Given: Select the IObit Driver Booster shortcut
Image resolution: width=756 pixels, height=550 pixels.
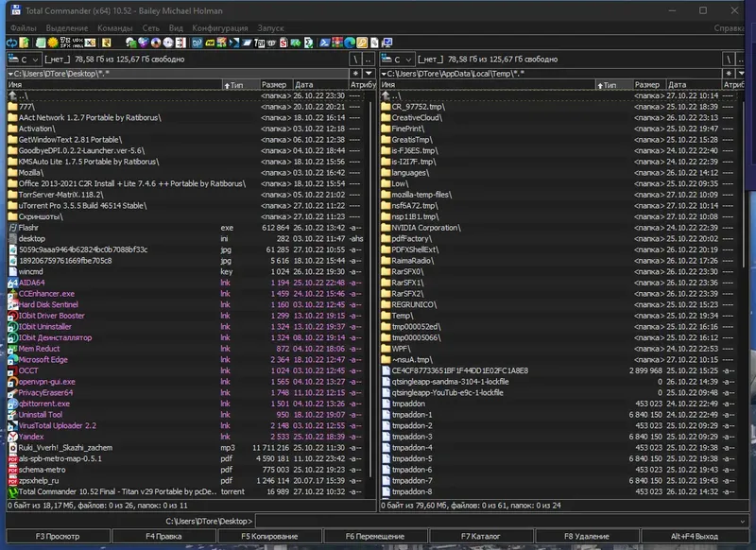Looking at the screenshot, I should click(x=52, y=316).
